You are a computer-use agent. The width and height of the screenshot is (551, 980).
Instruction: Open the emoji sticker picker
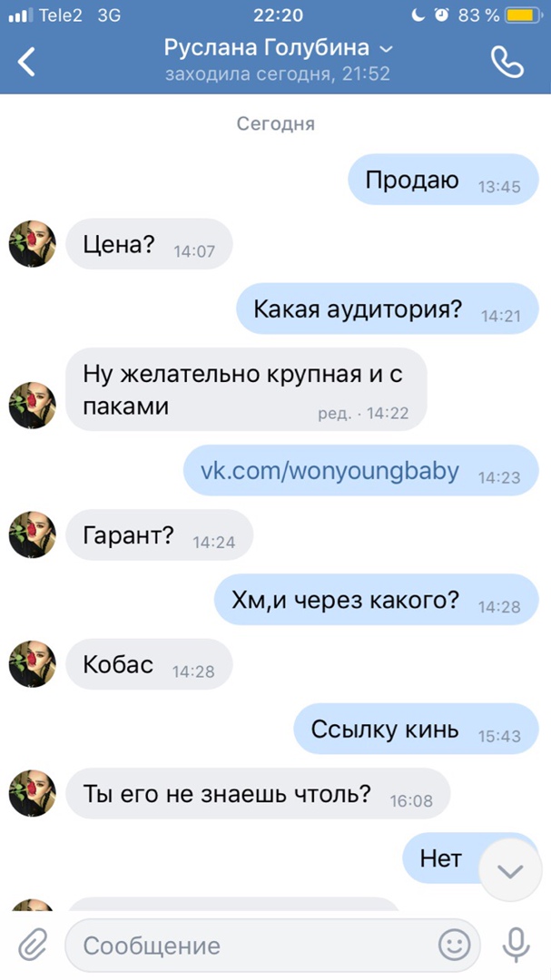(455, 945)
